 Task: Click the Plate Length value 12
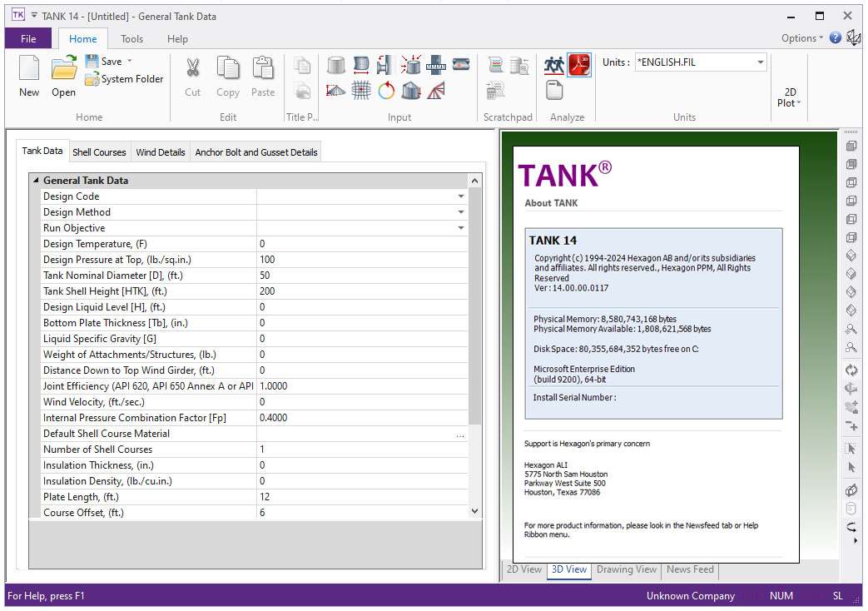click(362, 497)
